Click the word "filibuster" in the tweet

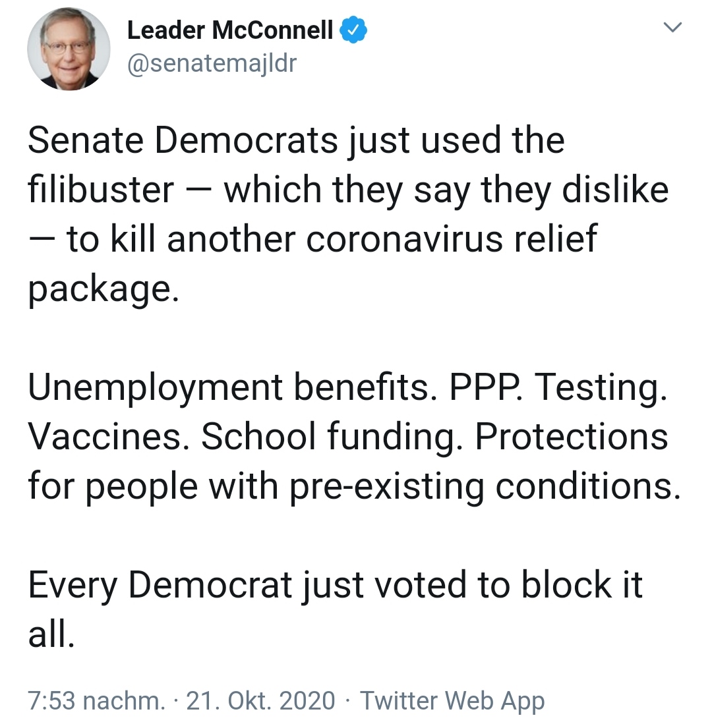click(x=101, y=190)
